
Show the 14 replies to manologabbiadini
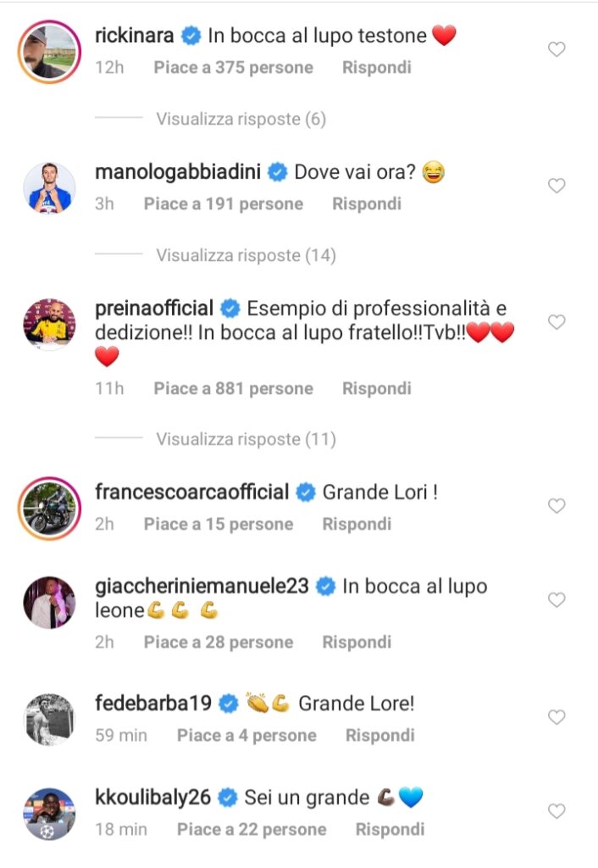[245, 255]
